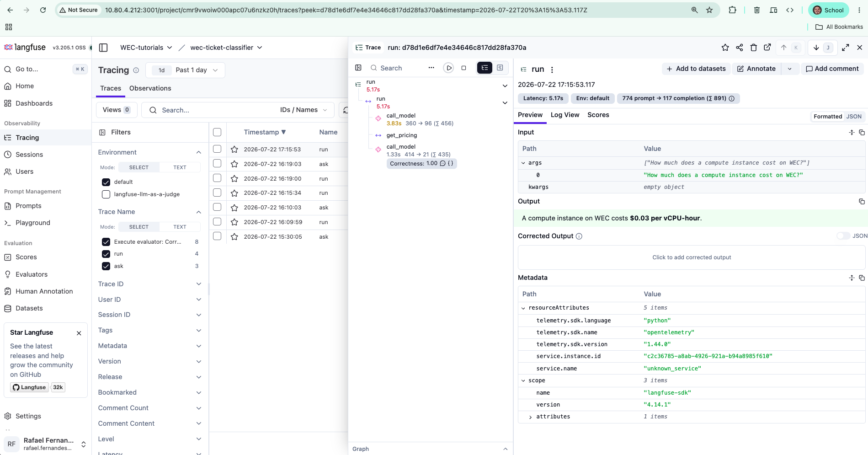Open the WEC-tutorials organization dropdown
Screen dimensions: 868x455
(x=146, y=48)
